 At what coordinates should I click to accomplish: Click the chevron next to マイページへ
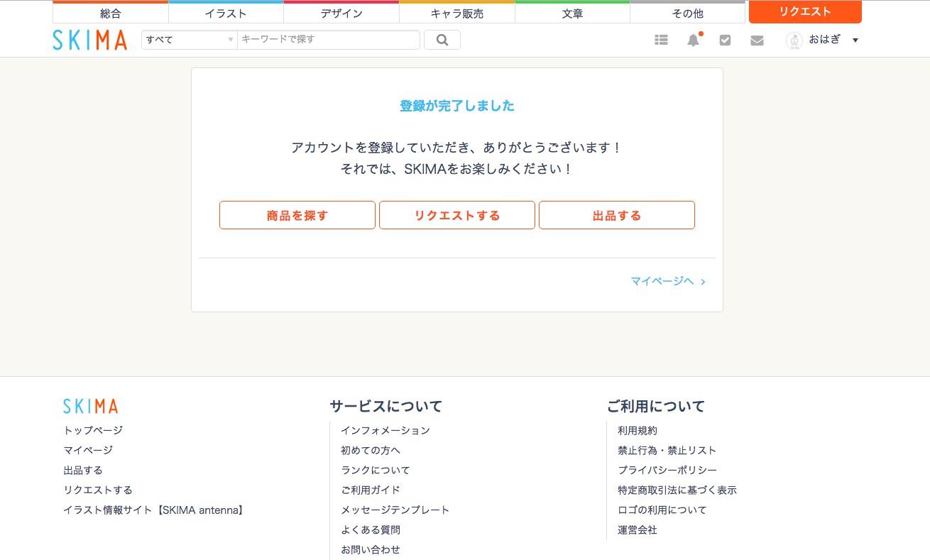(703, 282)
